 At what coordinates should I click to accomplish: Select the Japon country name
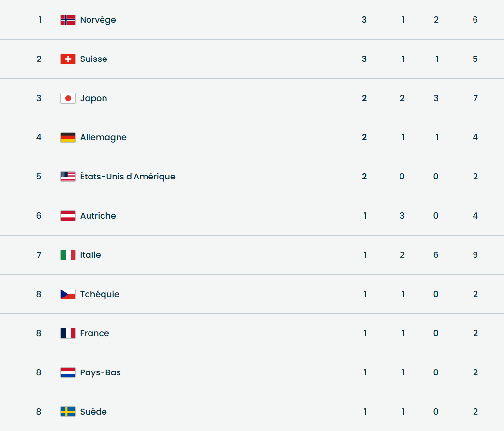[x=93, y=98]
